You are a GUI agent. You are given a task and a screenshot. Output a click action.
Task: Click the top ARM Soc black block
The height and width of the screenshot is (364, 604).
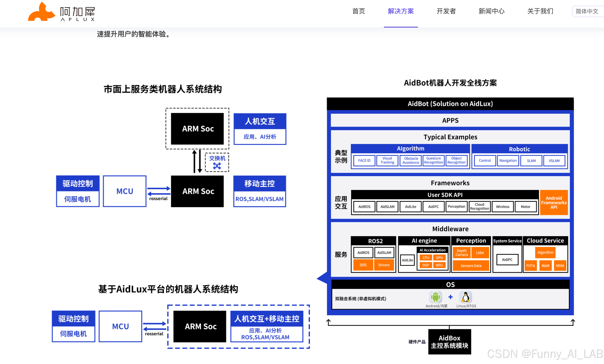coord(197,129)
